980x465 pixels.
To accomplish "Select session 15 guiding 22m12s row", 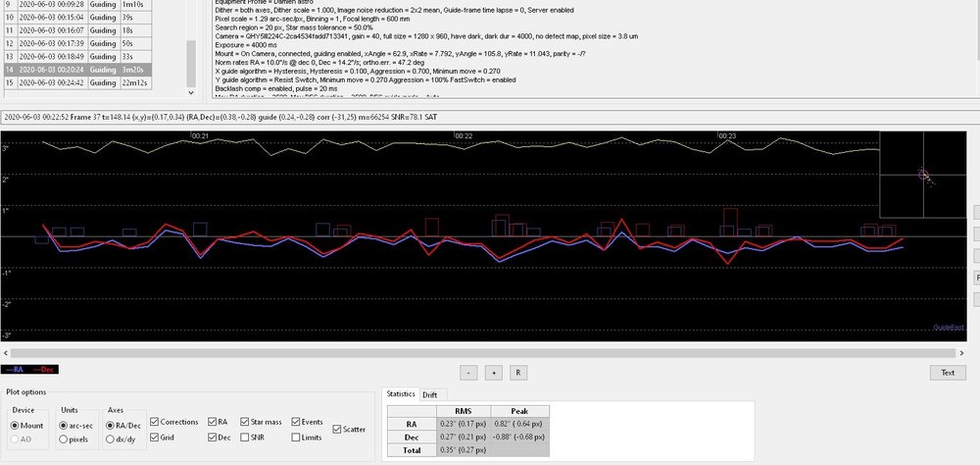I will point(76,82).
